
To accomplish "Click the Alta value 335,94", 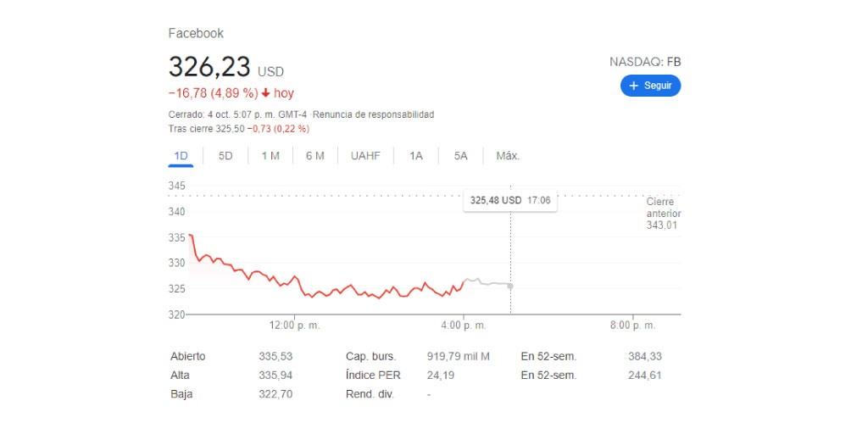I will pyautogui.click(x=275, y=376).
